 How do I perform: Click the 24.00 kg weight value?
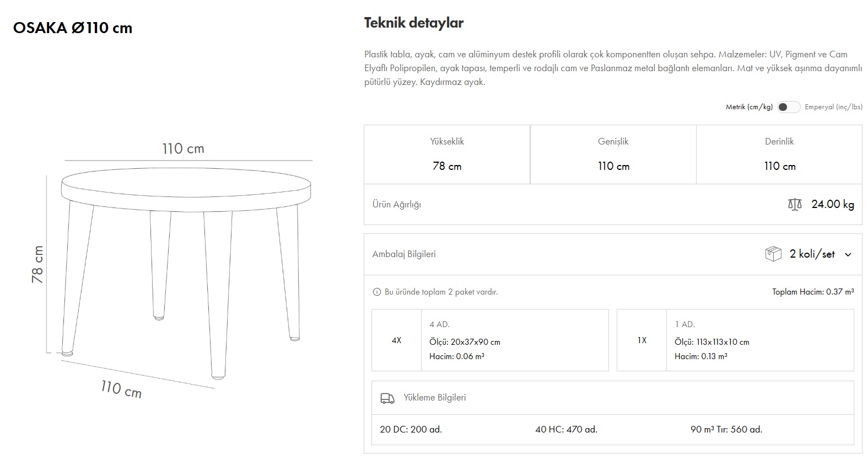pyautogui.click(x=832, y=205)
